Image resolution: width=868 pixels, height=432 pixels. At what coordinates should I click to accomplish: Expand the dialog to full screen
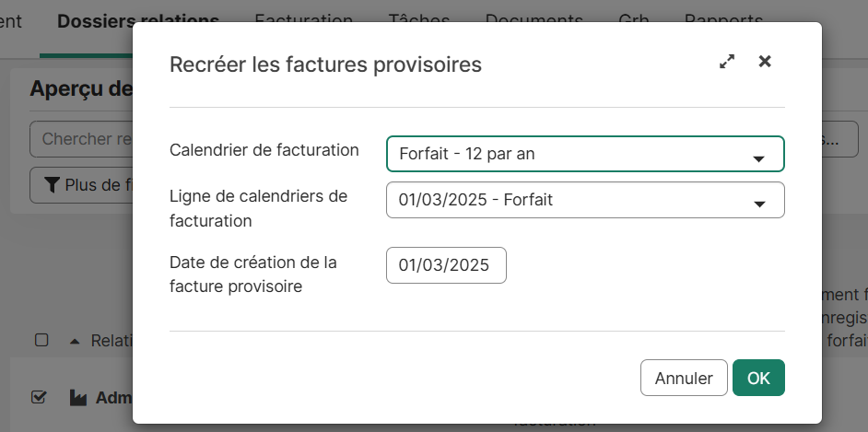(x=727, y=62)
